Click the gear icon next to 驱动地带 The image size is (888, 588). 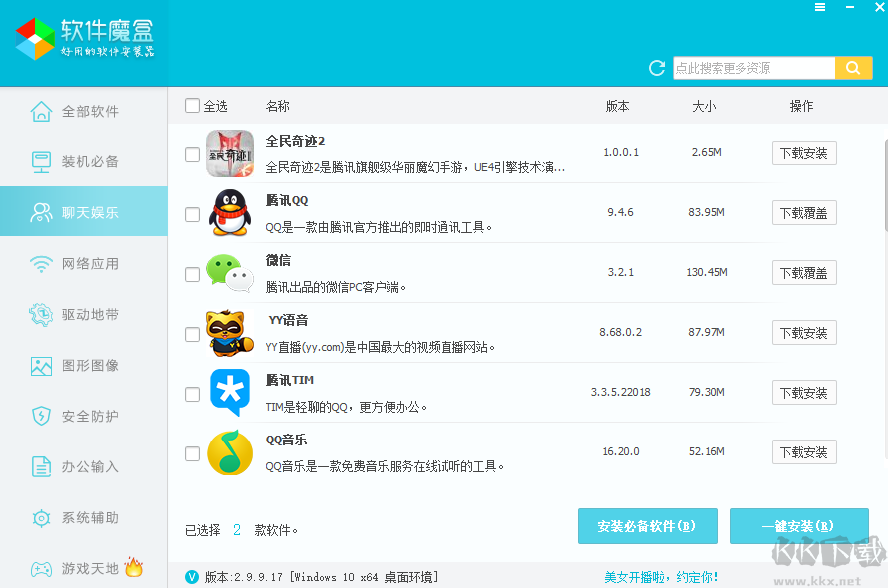pos(41,314)
